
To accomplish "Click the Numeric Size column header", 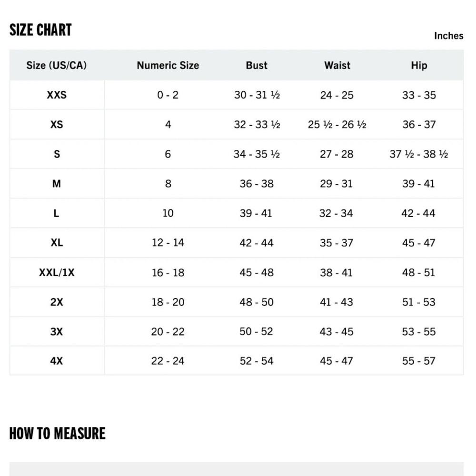I will tap(168, 65).
